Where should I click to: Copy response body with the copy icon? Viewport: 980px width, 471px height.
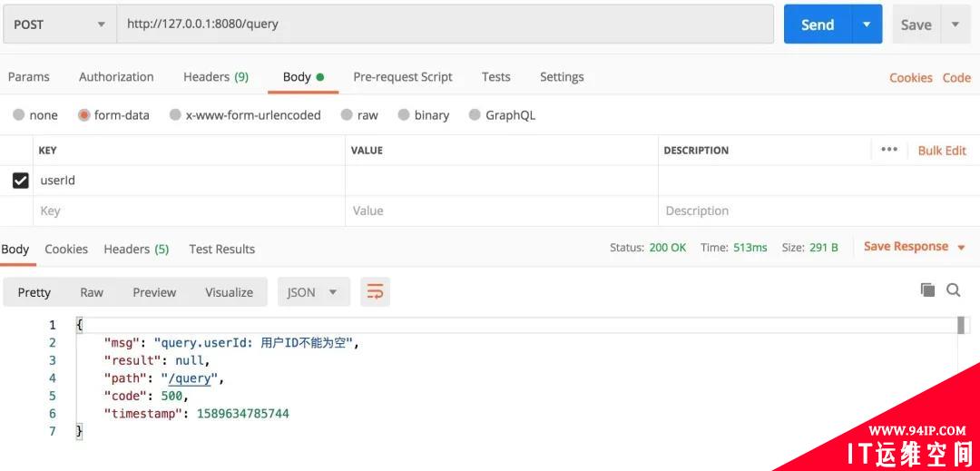coord(927,289)
